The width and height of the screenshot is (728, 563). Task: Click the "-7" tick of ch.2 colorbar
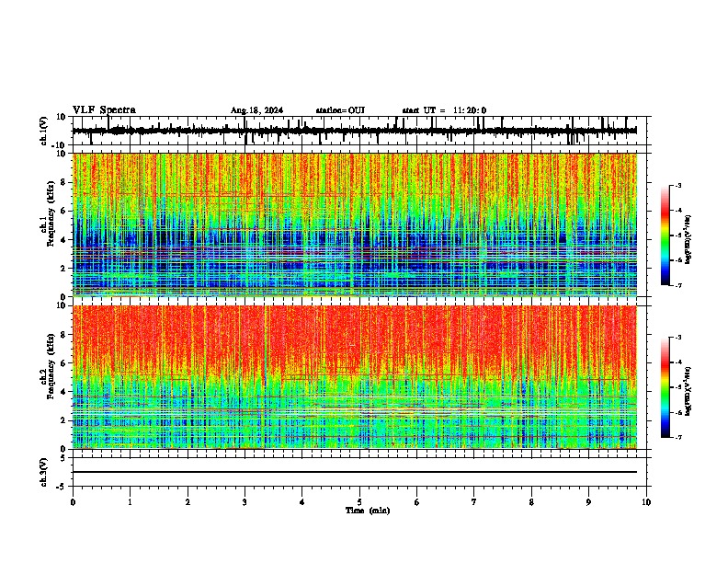(x=678, y=438)
